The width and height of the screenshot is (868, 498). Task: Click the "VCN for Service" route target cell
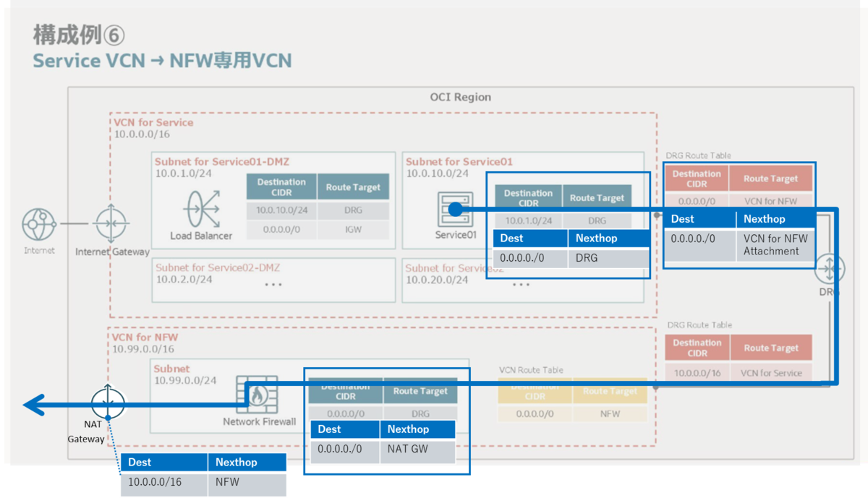(x=771, y=373)
